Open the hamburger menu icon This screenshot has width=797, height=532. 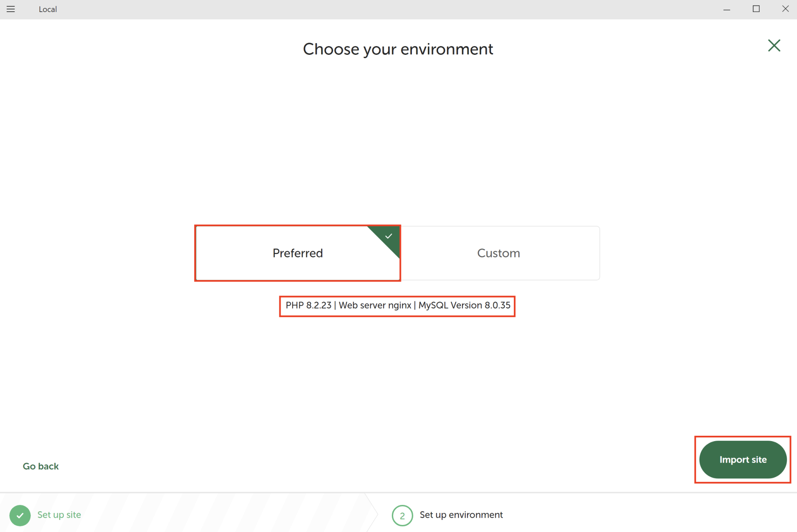(x=11, y=9)
